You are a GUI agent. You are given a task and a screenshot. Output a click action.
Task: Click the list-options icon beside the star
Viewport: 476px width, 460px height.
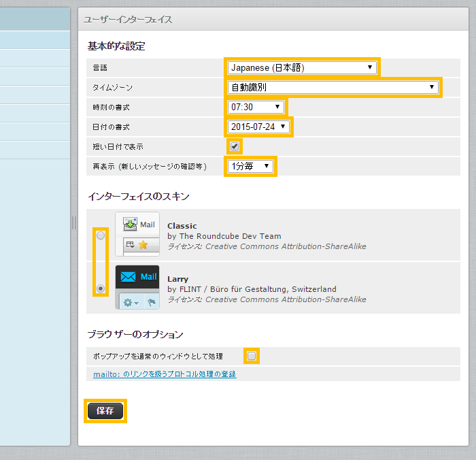click(131, 245)
